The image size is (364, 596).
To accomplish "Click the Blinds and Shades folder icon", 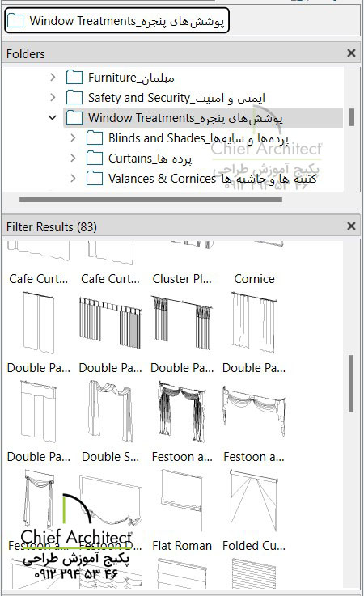I will pyautogui.click(x=95, y=138).
